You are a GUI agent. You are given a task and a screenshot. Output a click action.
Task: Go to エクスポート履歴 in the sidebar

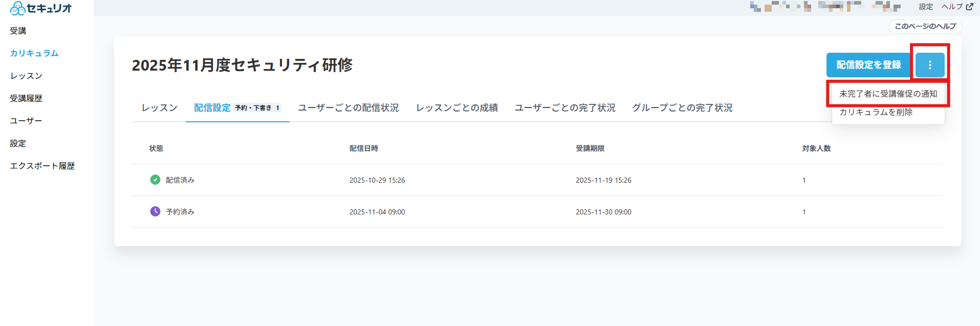[42, 166]
